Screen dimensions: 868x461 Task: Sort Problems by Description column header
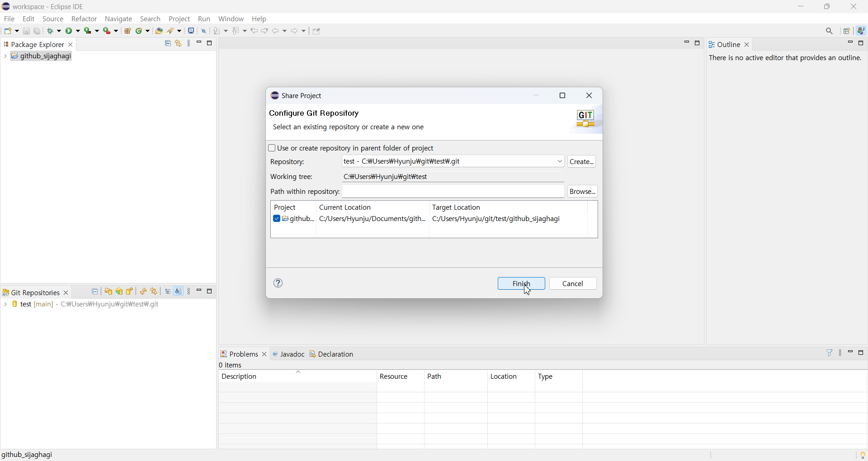click(298, 376)
